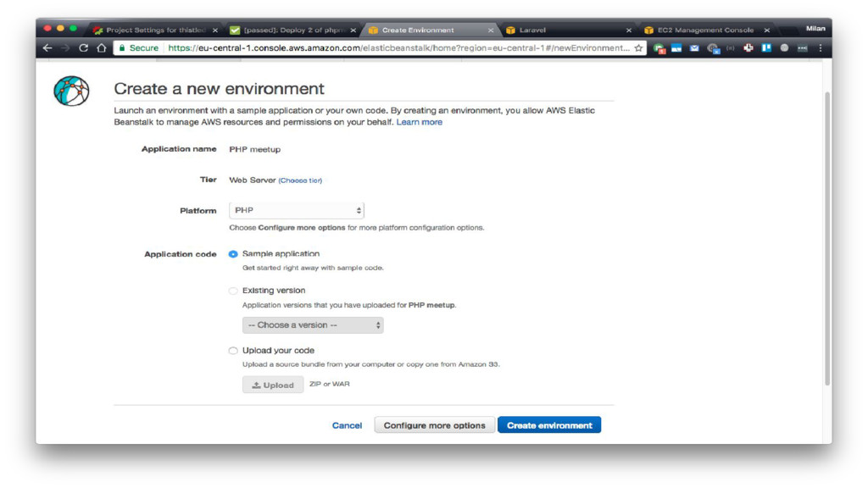Select the Sample application radio button
Viewport: 868px width, 488px height.
pyautogui.click(x=233, y=254)
